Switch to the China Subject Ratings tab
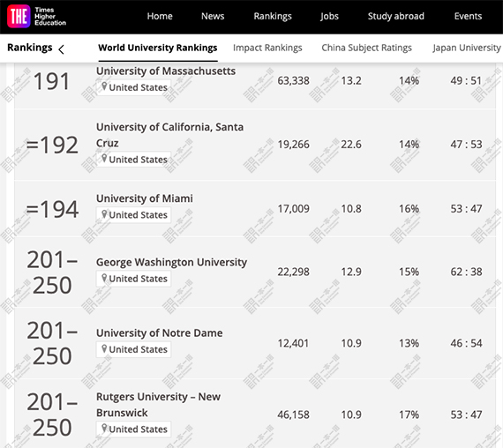This screenshot has height=448, width=503. tap(367, 48)
